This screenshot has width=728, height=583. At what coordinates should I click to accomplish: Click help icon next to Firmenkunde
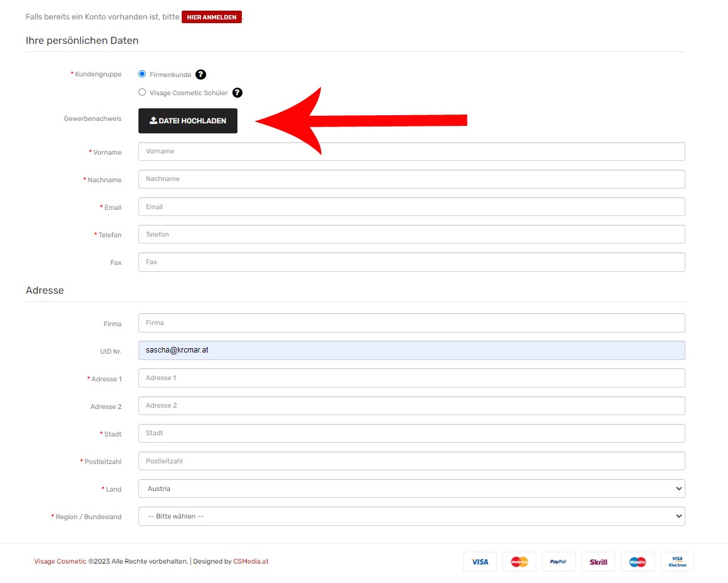click(x=200, y=75)
